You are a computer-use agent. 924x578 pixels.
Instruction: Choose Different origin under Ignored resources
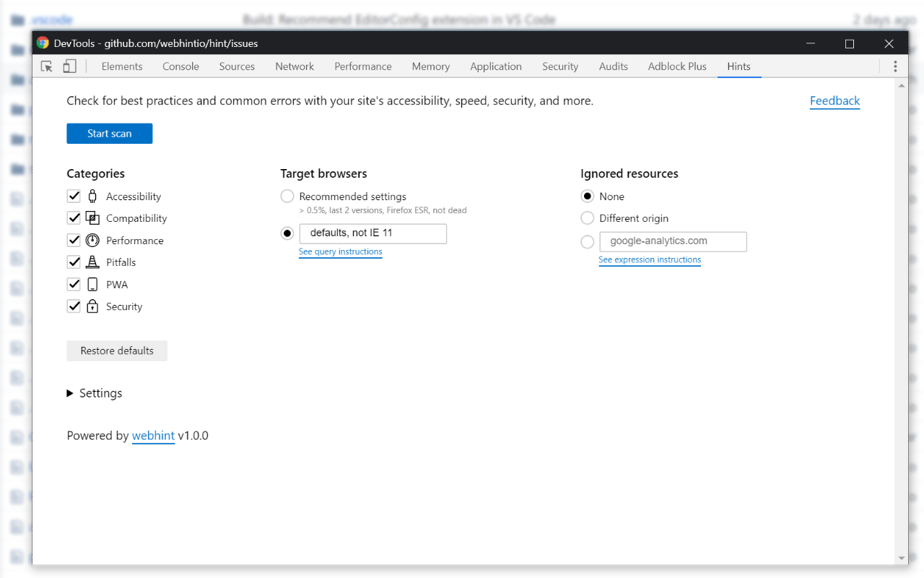[x=587, y=217]
